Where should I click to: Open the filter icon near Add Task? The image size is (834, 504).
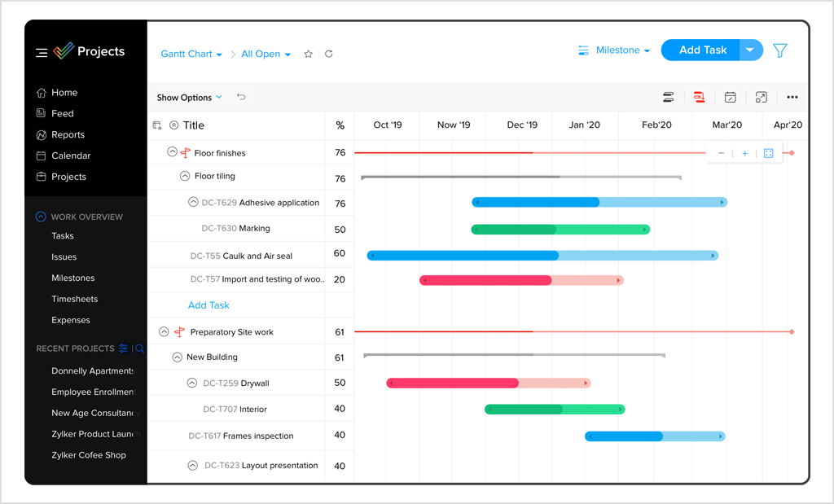(779, 50)
